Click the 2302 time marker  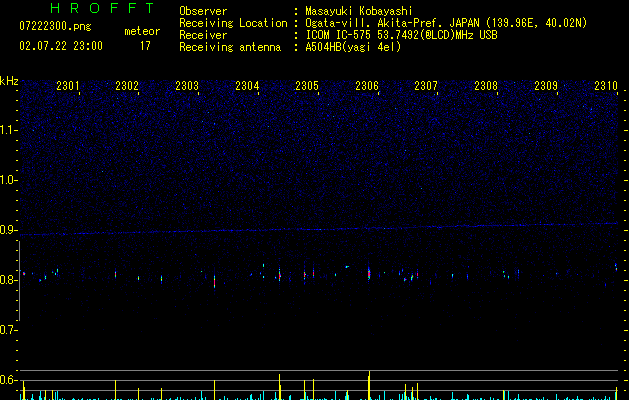[x=127, y=86]
